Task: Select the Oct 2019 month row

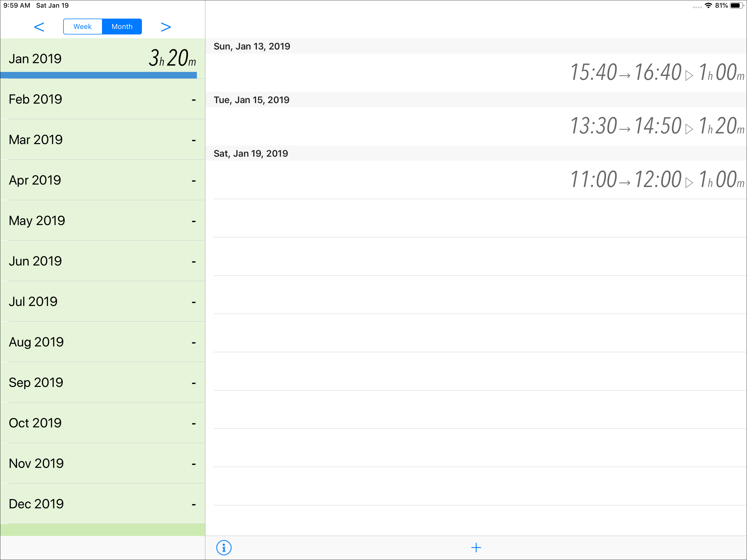Action: coord(103,423)
